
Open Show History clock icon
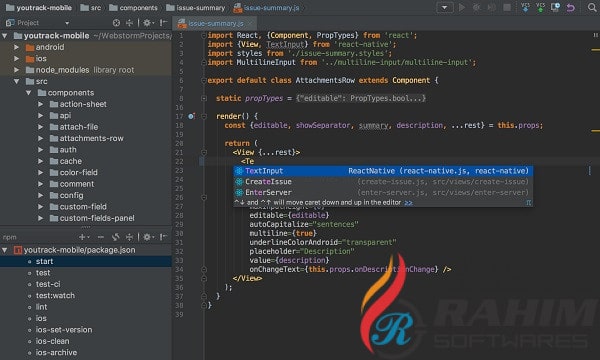click(555, 7)
